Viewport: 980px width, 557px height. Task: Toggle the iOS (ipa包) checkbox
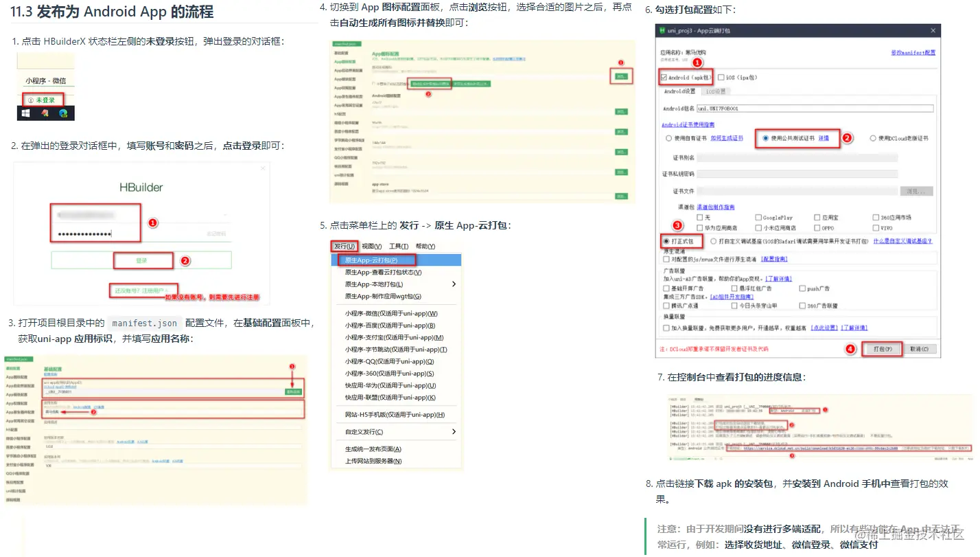721,78
